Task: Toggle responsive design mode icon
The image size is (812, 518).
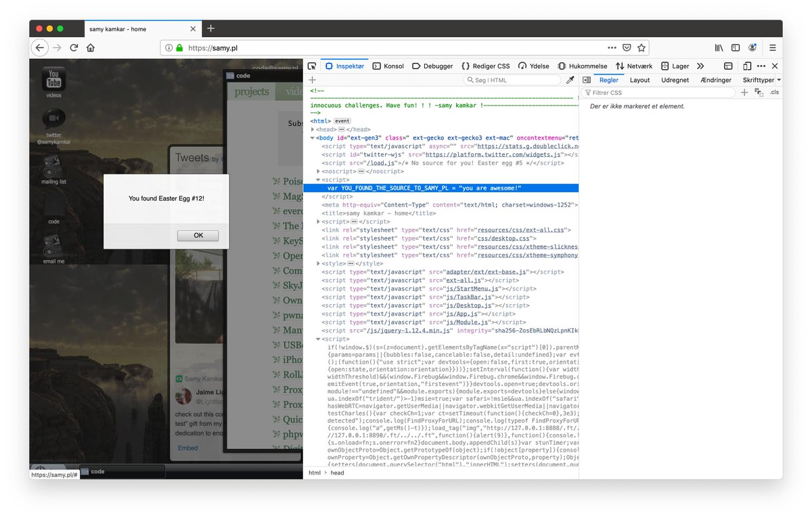Action: [747, 66]
